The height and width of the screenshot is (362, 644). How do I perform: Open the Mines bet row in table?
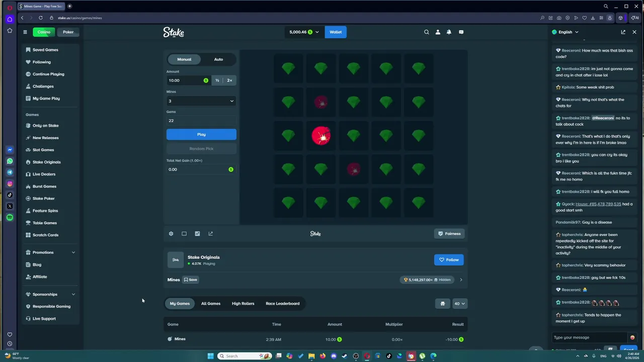click(x=315, y=339)
